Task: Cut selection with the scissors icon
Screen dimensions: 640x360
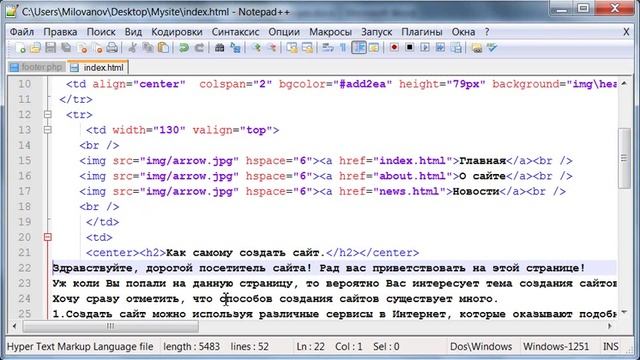Action: [x=132, y=48]
